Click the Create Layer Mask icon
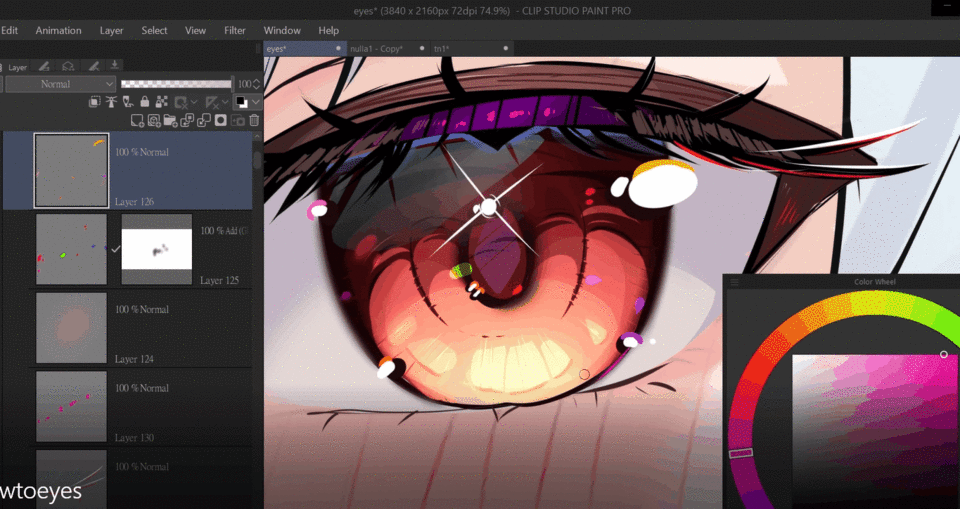960x509 pixels. point(221,120)
